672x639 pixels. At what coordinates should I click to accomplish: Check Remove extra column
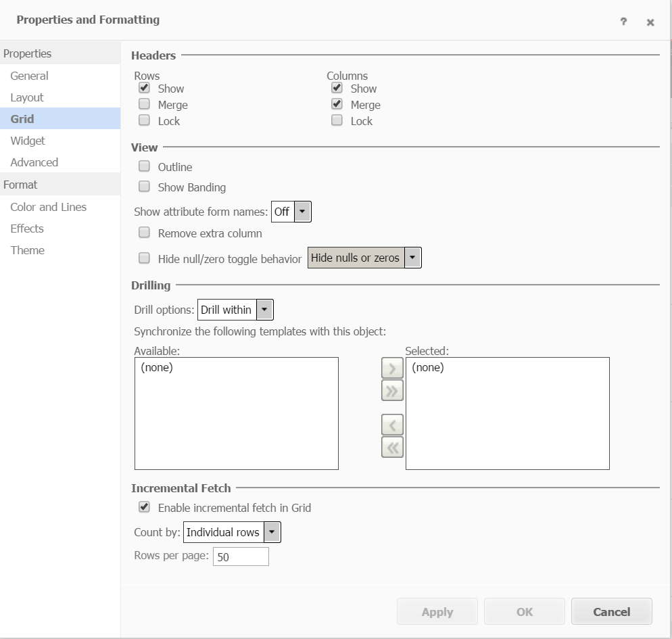click(x=144, y=232)
